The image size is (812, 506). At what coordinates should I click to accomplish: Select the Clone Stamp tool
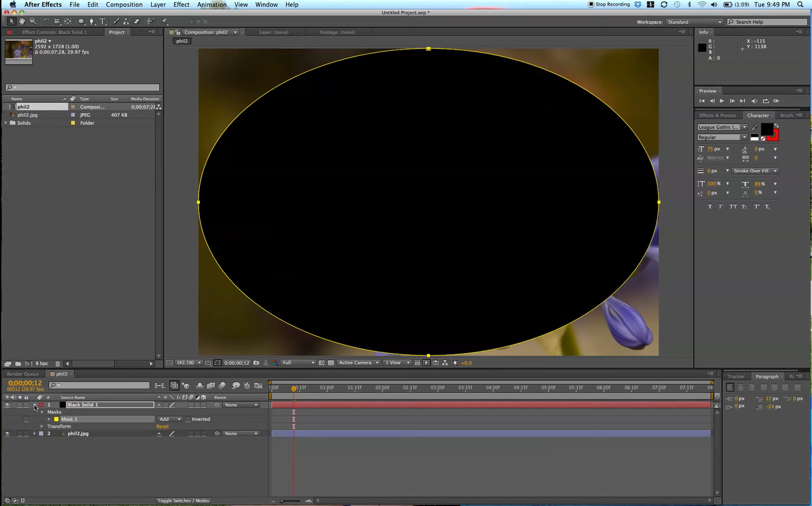pos(126,20)
